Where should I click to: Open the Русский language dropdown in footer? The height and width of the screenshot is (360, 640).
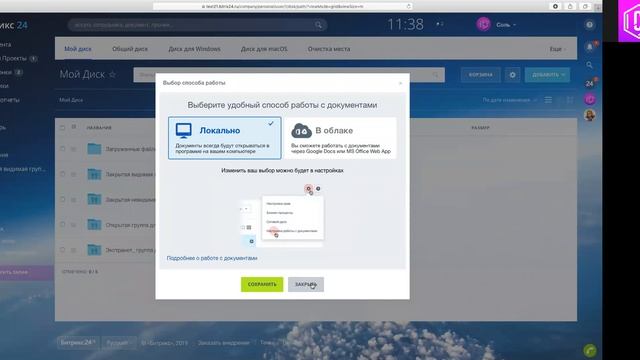point(119,343)
